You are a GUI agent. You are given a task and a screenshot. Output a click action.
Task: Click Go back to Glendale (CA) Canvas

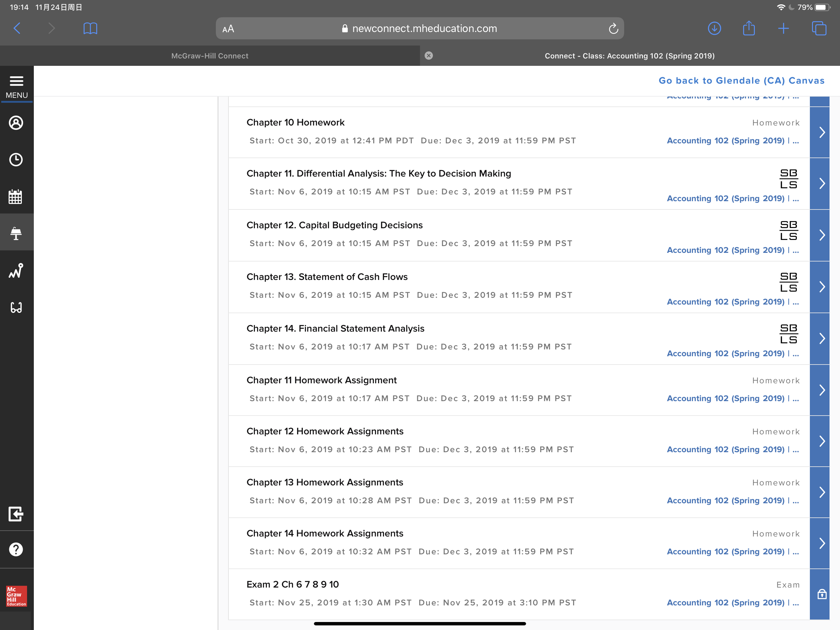click(x=741, y=81)
